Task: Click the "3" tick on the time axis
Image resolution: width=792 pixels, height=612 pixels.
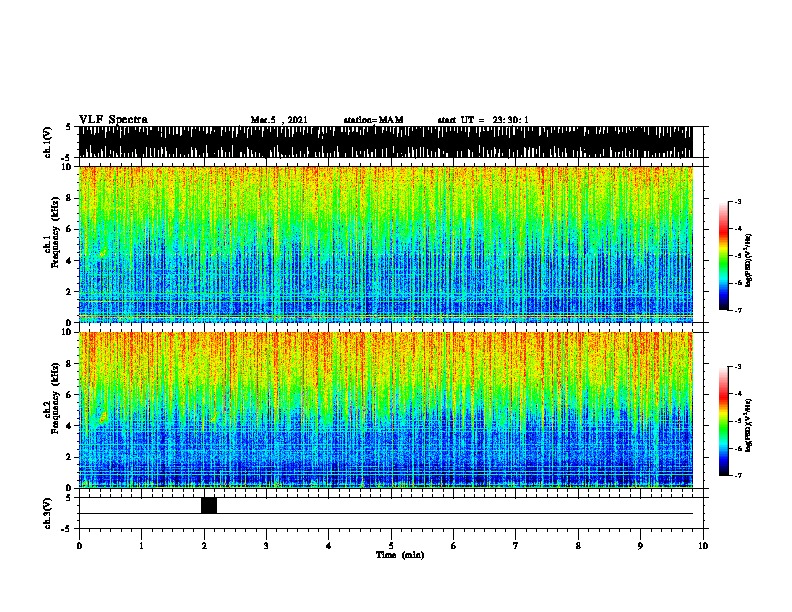Action: [266, 546]
